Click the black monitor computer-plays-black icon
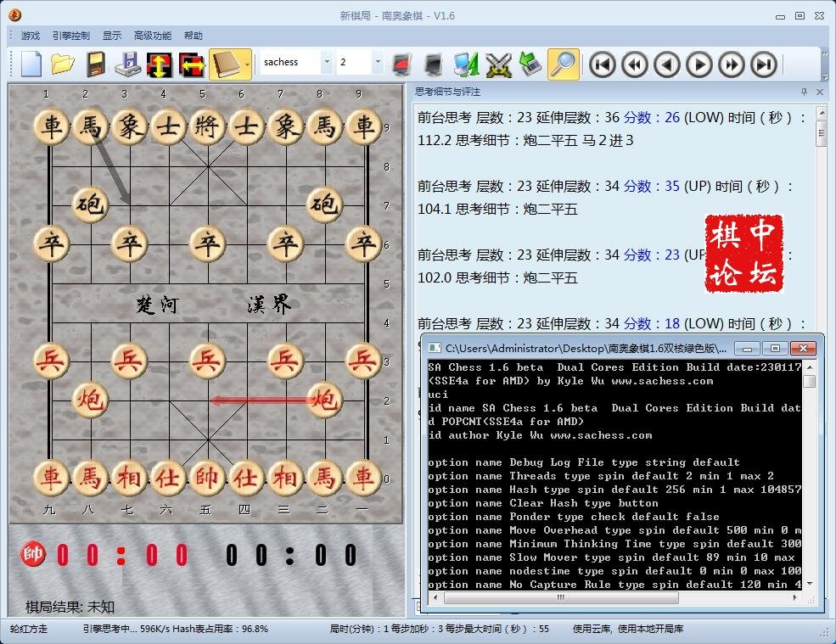This screenshot has height=644, width=836. click(434, 64)
